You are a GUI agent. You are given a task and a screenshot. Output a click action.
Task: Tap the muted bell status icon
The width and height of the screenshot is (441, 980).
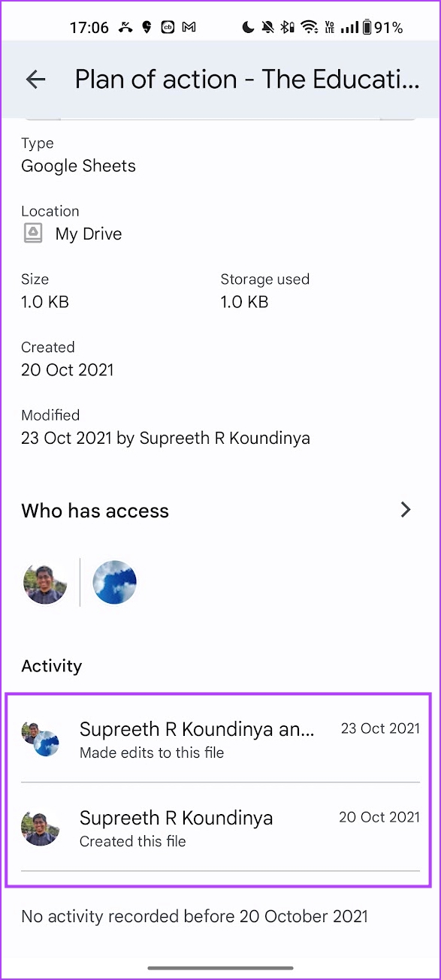coord(267,28)
